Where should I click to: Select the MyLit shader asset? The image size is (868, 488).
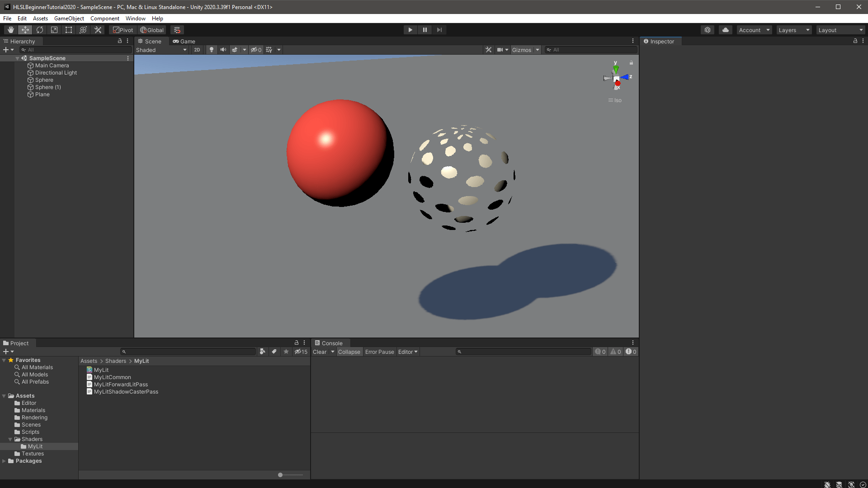101,370
